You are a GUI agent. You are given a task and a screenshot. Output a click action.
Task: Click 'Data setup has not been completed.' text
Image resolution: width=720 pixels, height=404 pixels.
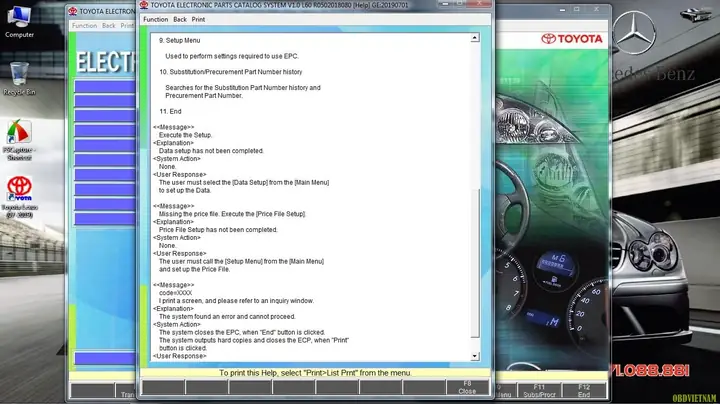[211, 151]
